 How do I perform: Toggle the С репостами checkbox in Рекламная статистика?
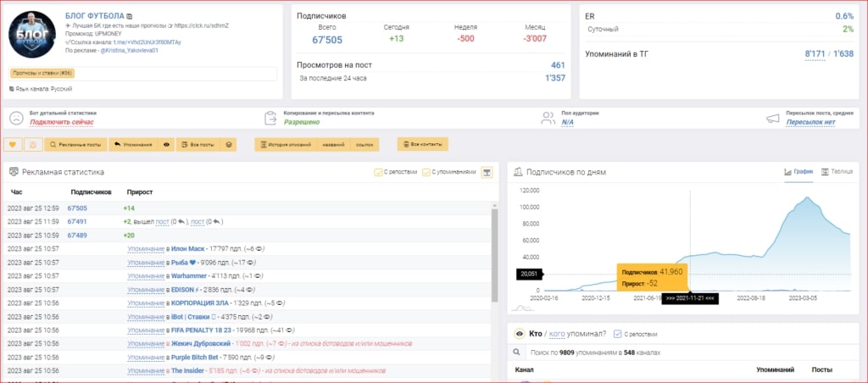click(378, 172)
